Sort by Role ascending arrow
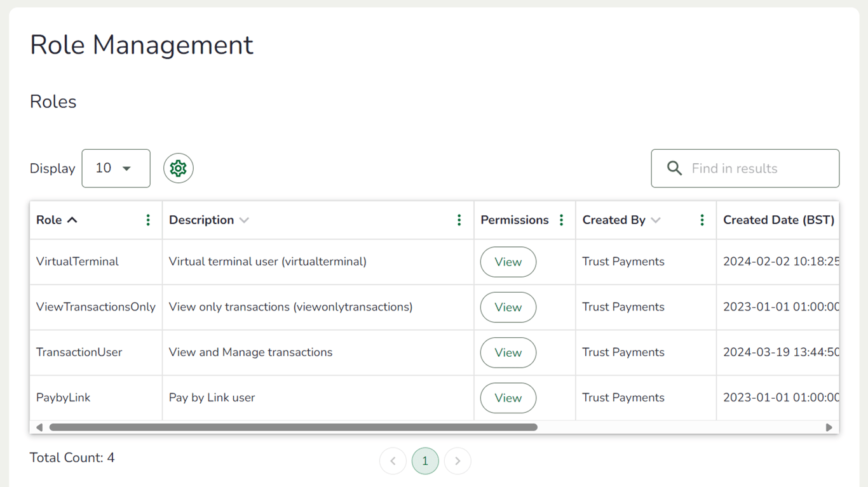Viewport: 868px width, 487px height. point(72,220)
